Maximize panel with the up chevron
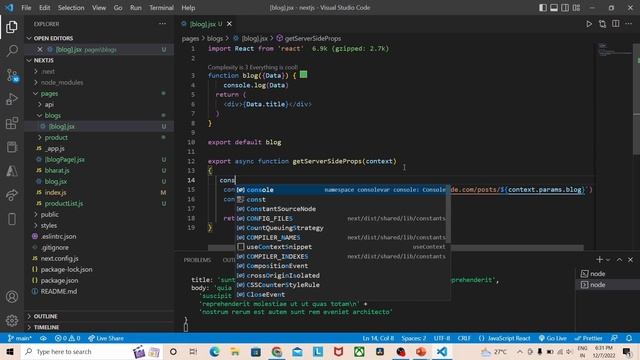 [x=619, y=260]
